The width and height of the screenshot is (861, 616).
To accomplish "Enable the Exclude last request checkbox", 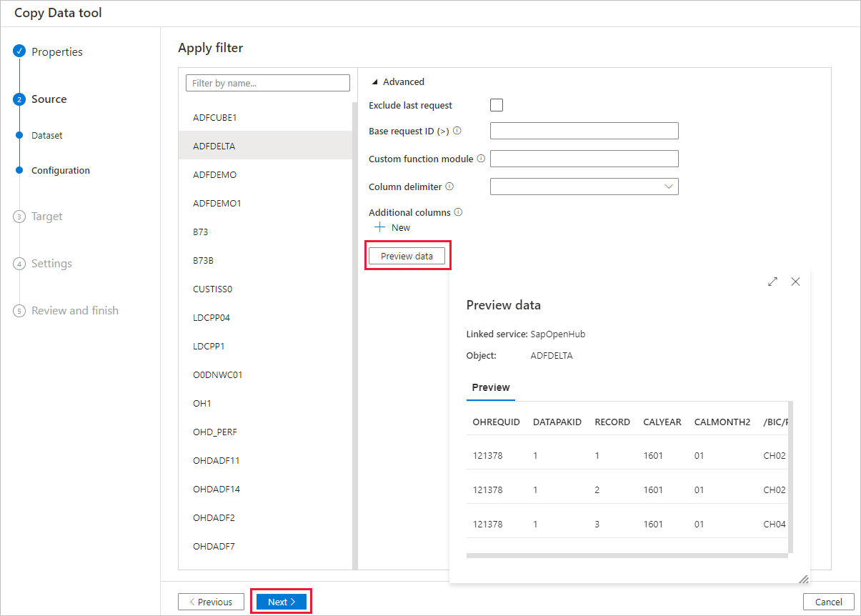I will pos(497,104).
